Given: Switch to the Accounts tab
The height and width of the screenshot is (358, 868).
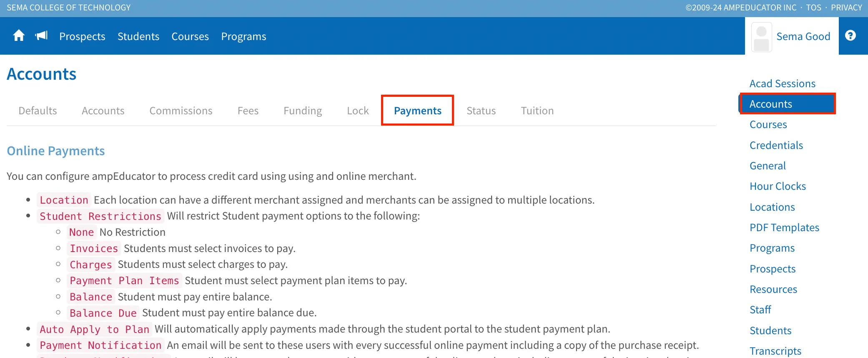Looking at the screenshot, I should (x=103, y=111).
